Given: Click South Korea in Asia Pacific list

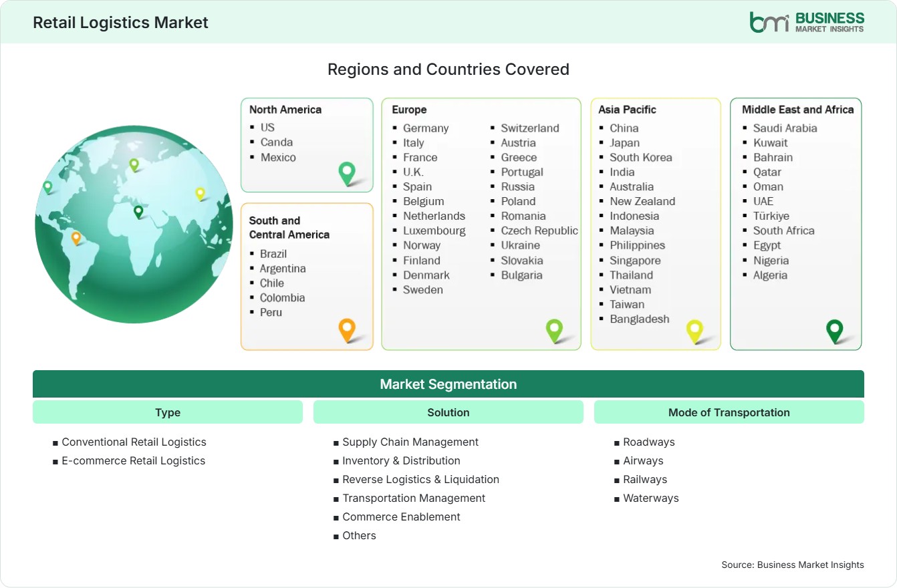Looking at the screenshot, I should click(641, 157).
